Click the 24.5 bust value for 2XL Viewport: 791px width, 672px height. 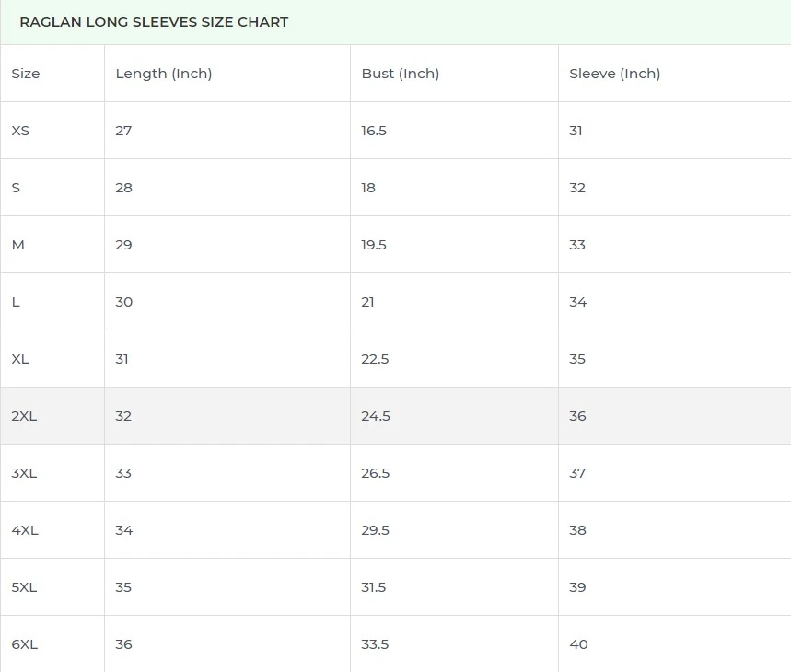[376, 416]
